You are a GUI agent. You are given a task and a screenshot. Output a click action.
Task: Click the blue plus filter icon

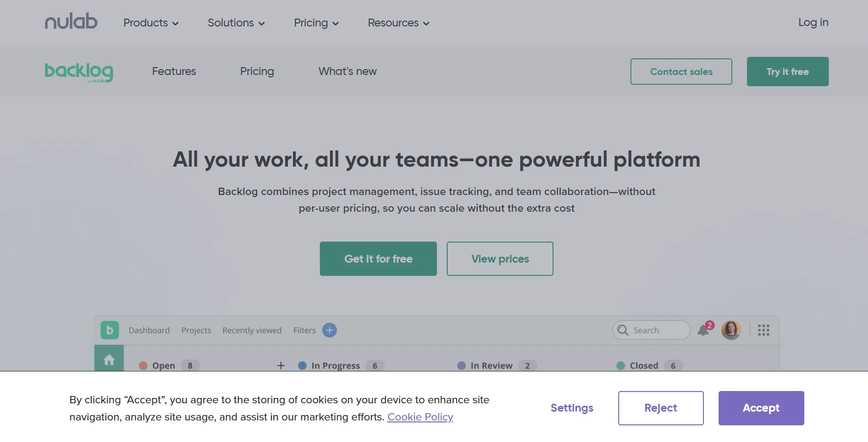tap(329, 330)
